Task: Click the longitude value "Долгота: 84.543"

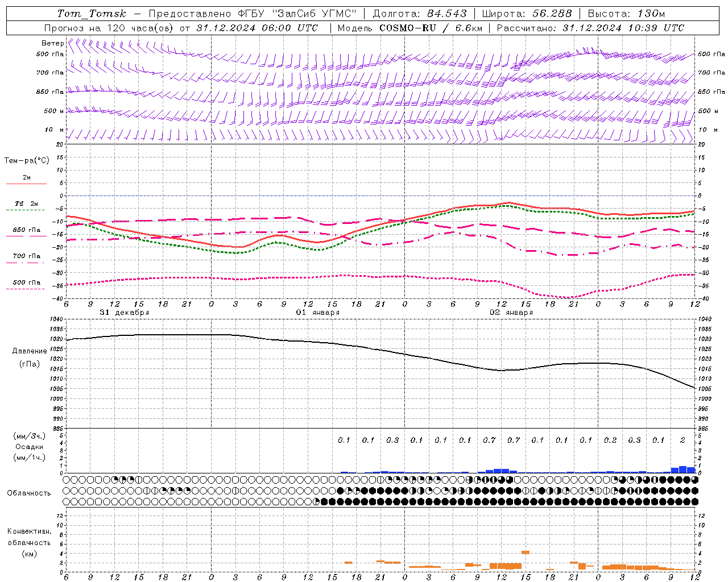Action: point(420,14)
